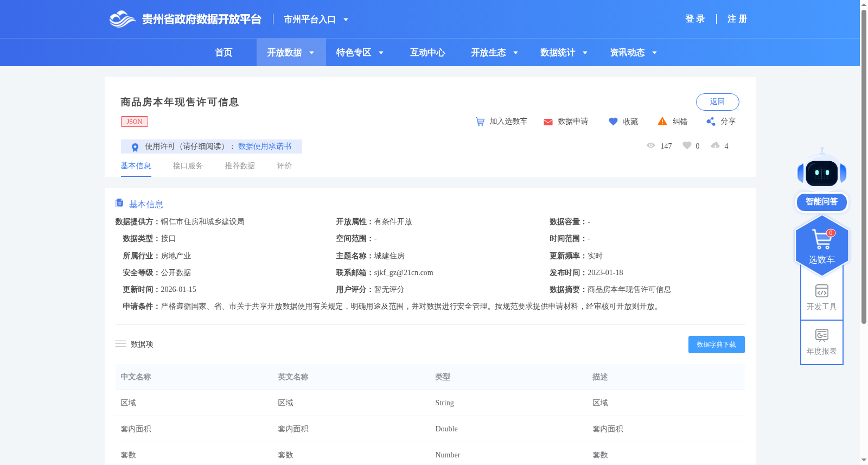Open the 选数车 cart hexagon

(822, 245)
